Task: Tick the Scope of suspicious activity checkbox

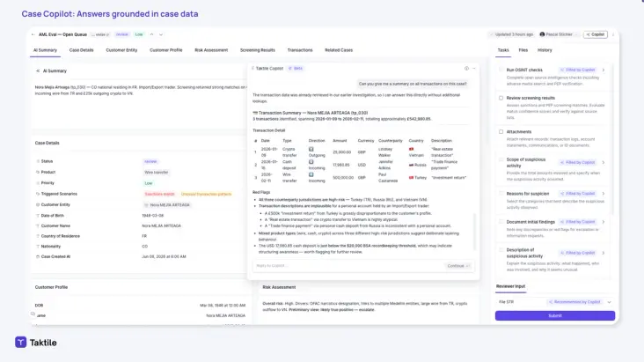Action: (501, 159)
